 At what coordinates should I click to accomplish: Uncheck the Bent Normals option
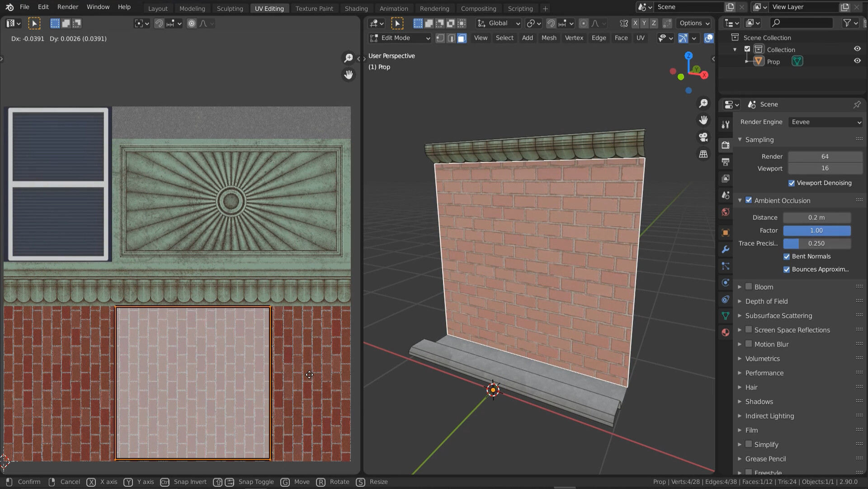pos(787,256)
